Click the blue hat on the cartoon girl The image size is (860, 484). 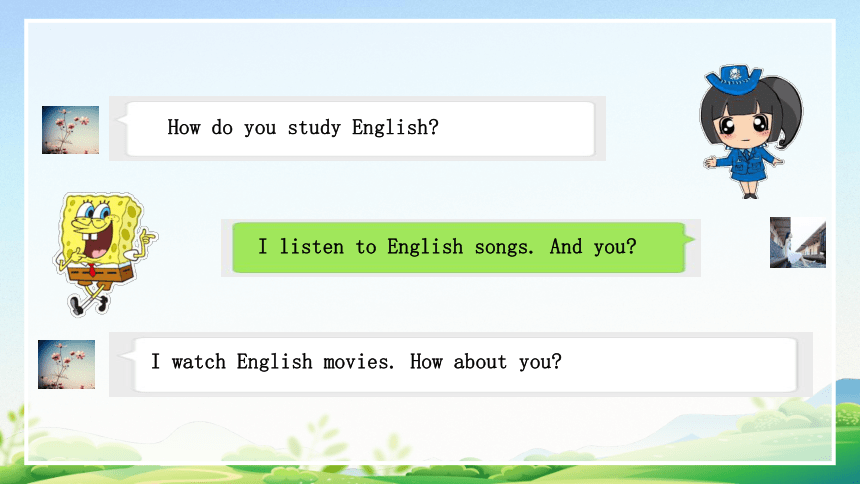point(734,80)
